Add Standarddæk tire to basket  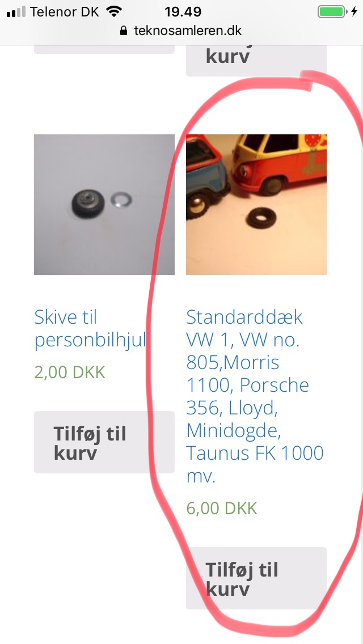tap(256, 578)
